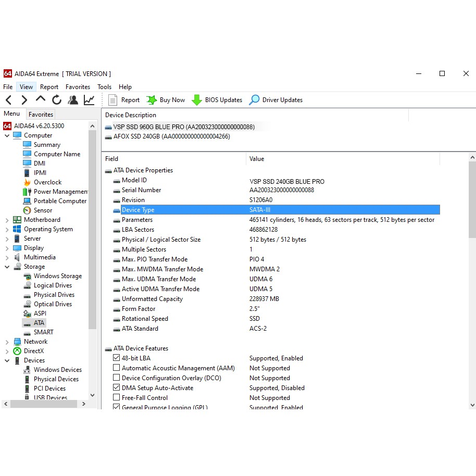
Task: Open the Favorites menu
Action: point(78,87)
